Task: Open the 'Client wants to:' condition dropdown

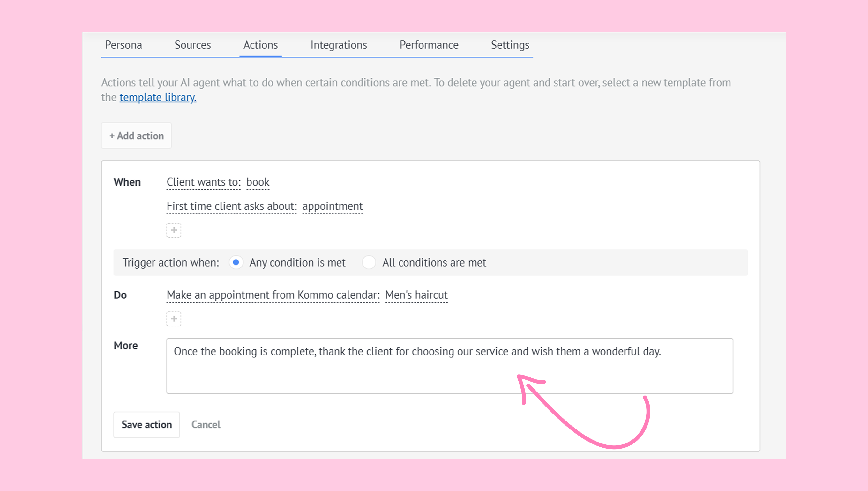Action: coord(204,182)
